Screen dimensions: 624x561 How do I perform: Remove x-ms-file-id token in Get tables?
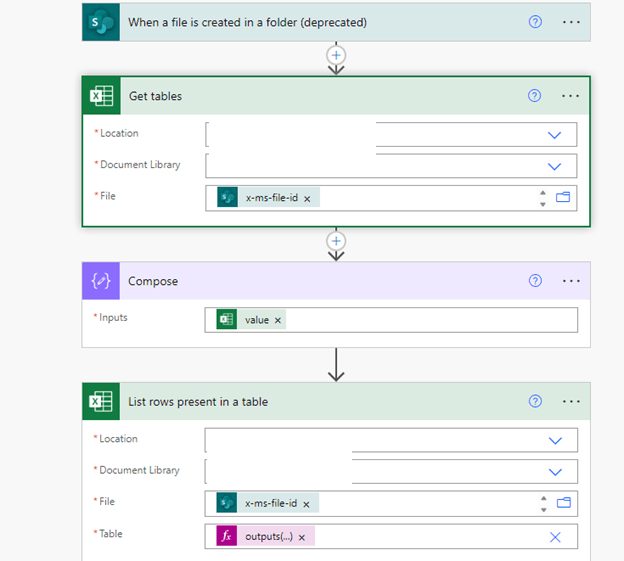point(307,199)
